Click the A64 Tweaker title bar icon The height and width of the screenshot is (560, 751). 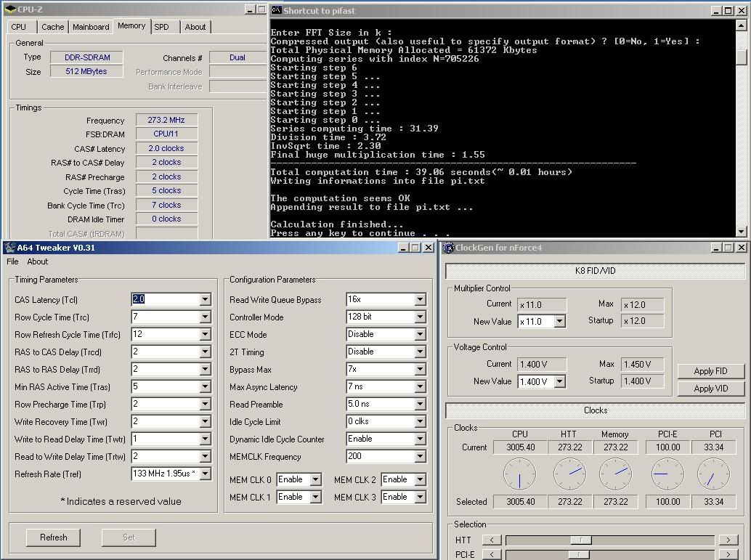point(10,248)
